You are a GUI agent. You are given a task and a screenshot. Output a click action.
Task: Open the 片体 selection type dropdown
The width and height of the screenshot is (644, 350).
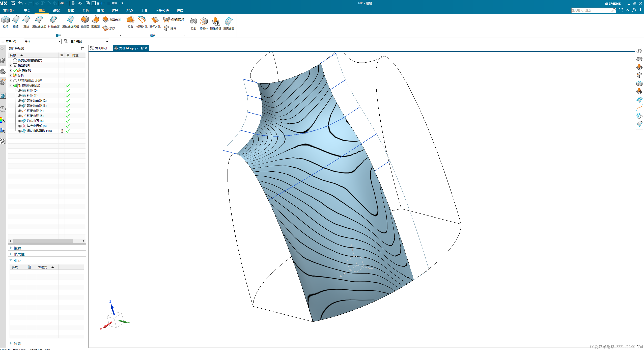click(43, 41)
